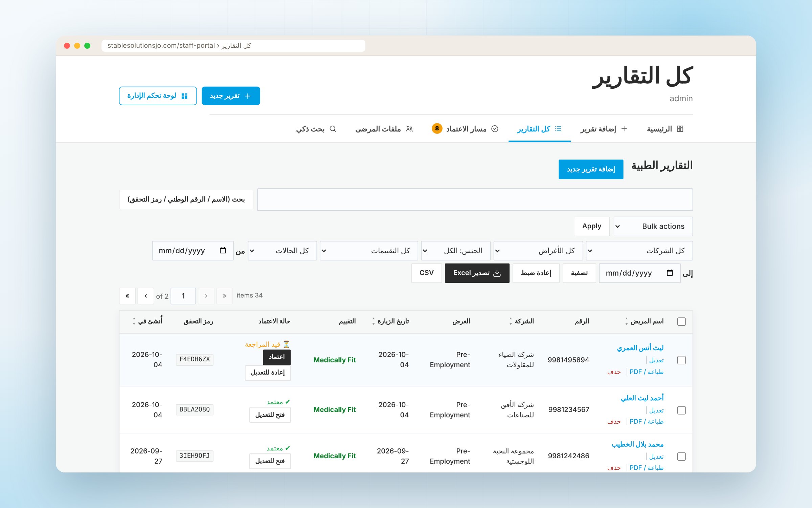Click the plus icon beside إضافة تقرير tab

click(x=624, y=129)
